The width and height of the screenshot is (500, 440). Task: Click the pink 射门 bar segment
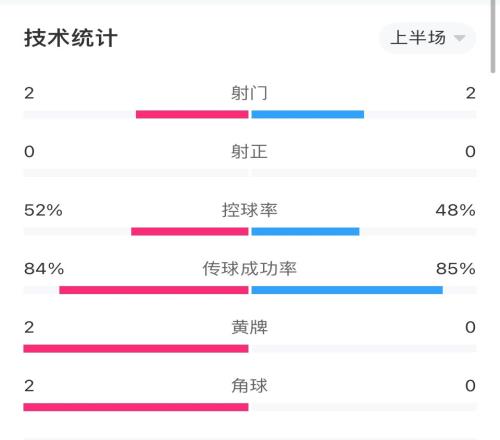(x=192, y=114)
